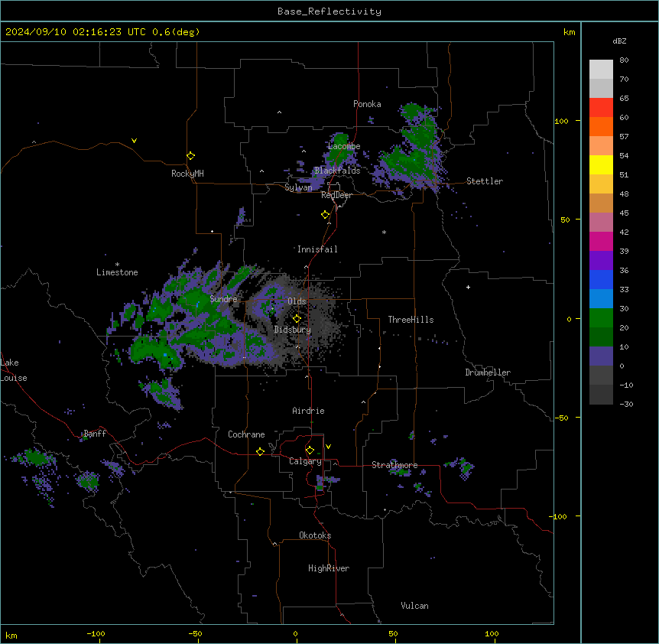Click the Lake Louise label at left edge
The width and height of the screenshot is (659, 644).
pyautogui.click(x=14, y=370)
